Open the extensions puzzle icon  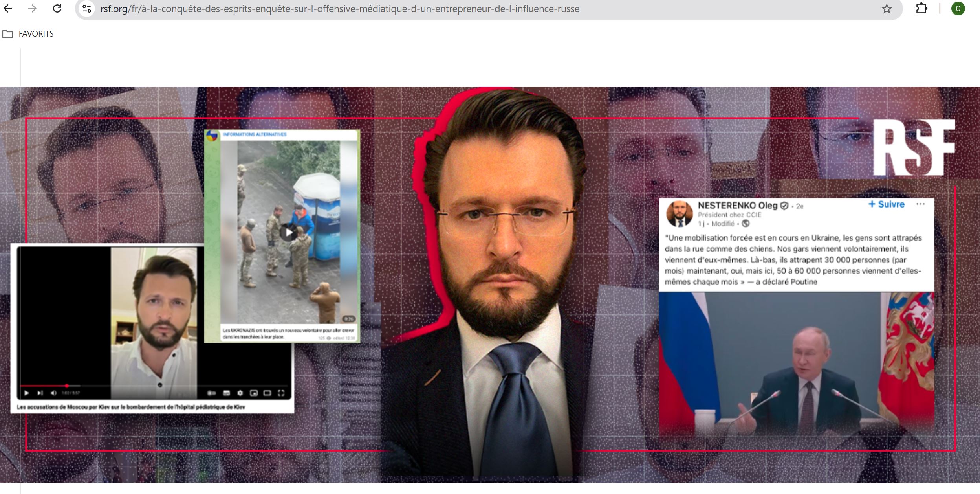[921, 9]
